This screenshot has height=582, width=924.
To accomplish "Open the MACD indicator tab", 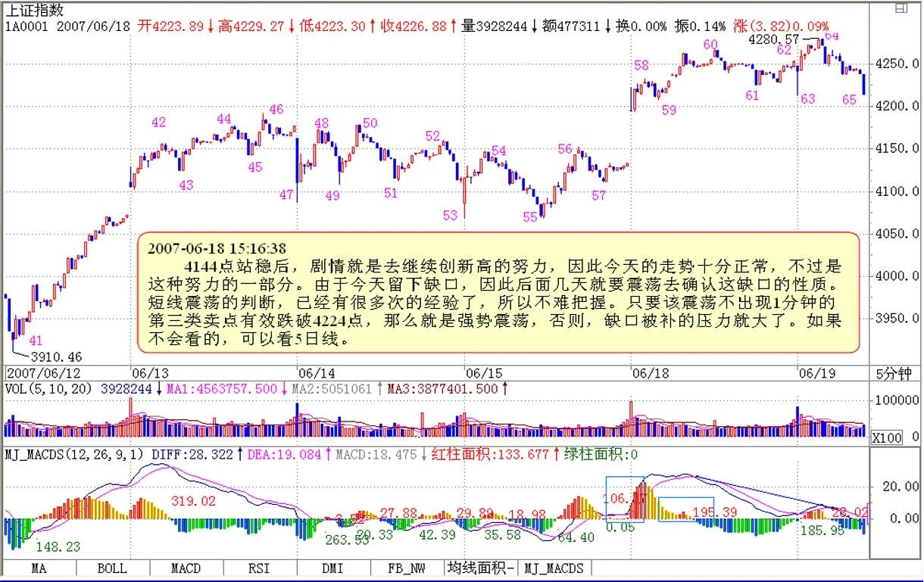I will [x=186, y=568].
